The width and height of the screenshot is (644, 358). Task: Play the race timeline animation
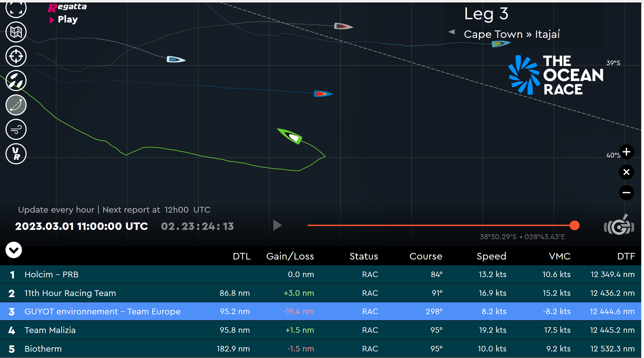point(277,225)
